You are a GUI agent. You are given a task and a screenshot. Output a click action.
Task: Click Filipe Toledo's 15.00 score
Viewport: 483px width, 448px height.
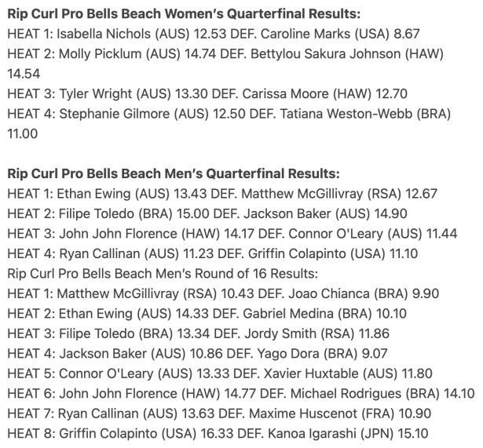pyautogui.click(x=192, y=213)
